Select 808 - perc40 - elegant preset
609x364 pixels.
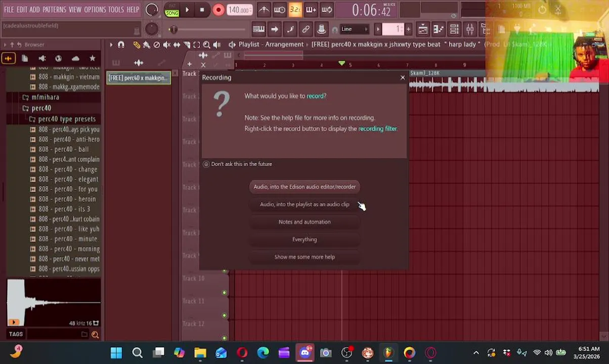point(68,179)
